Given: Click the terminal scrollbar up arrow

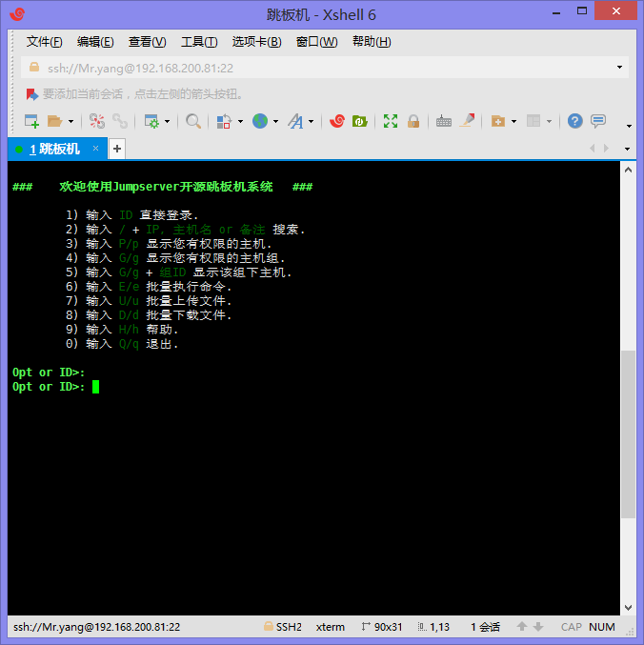Looking at the screenshot, I should coord(628,170).
